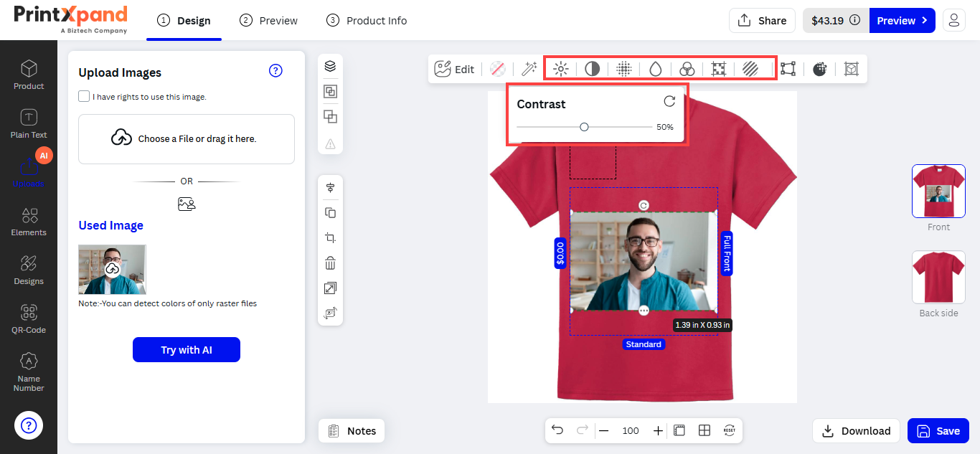980x454 pixels.
Task: Open the price info icon beside $43.19
Action: [x=854, y=21]
